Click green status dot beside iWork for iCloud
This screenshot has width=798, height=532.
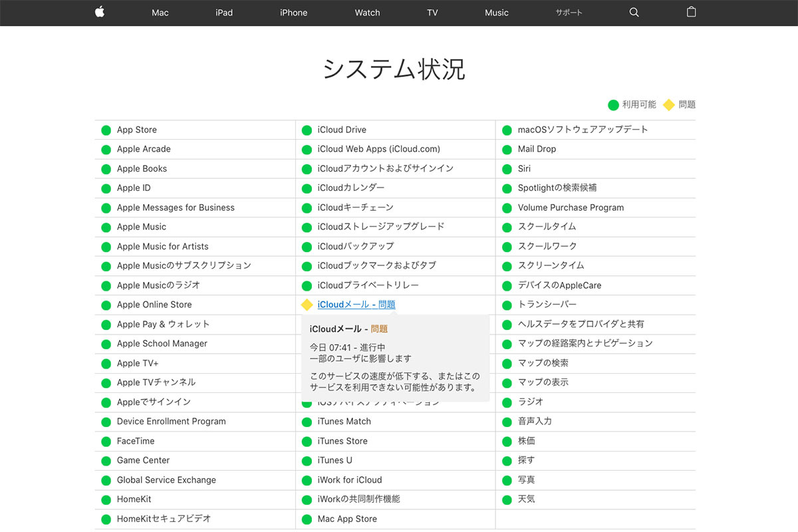(307, 480)
